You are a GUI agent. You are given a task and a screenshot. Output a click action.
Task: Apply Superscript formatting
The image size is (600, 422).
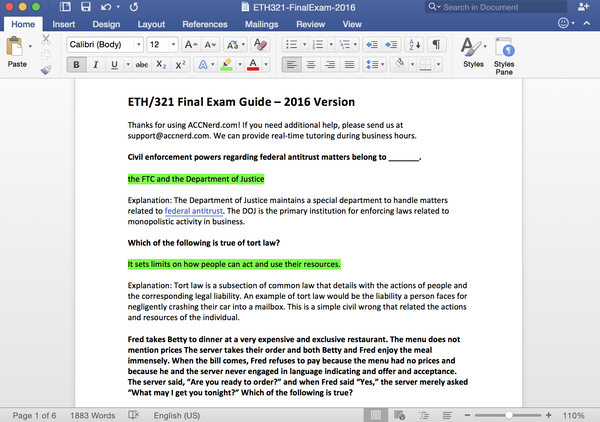(x=181, y=65)
